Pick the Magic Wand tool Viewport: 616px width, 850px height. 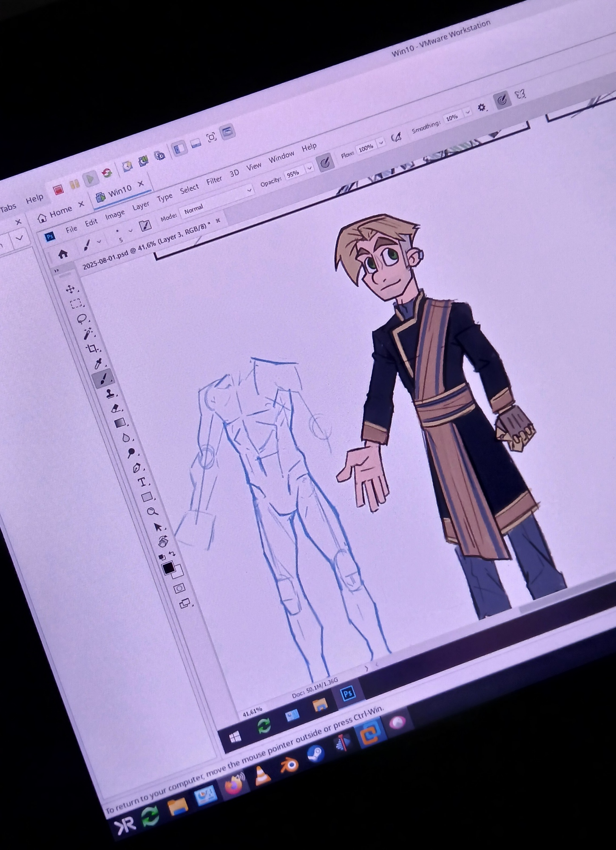(x=88, y=334)
